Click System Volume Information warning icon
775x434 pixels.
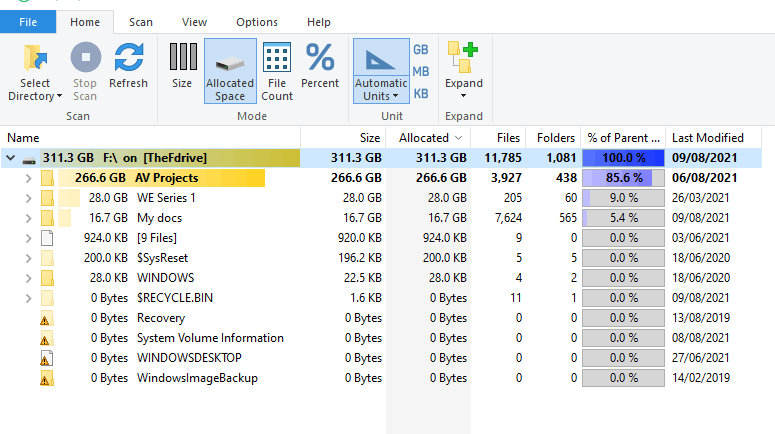(46, 338)
